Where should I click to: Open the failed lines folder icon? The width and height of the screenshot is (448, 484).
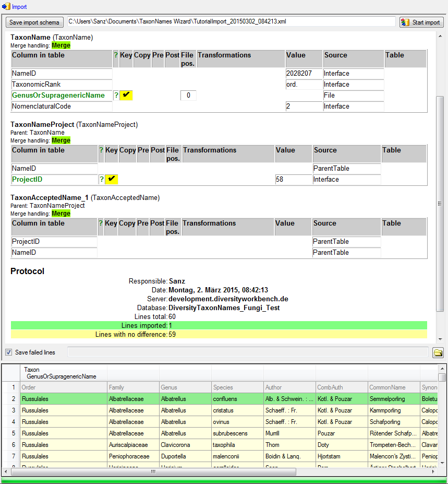tap(438, 352)
